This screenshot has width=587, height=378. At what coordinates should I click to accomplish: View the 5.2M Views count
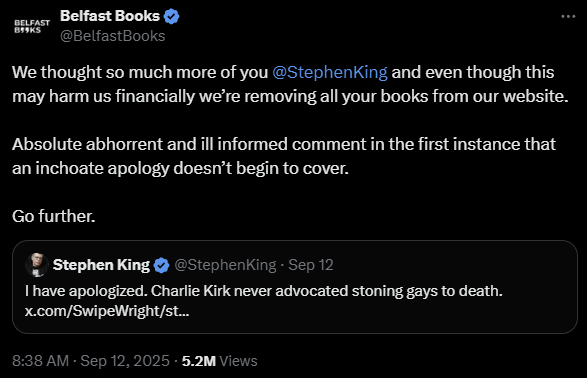point(220,361)
